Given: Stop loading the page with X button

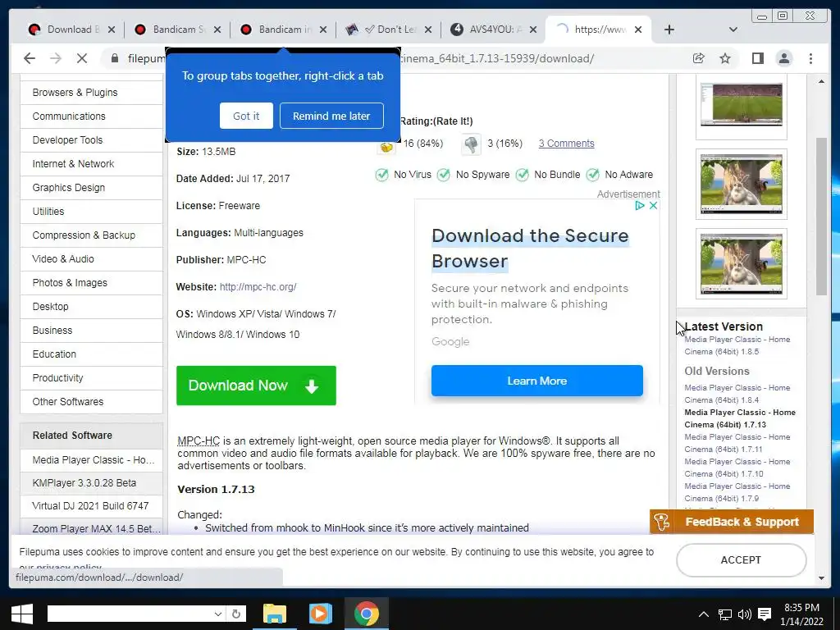Looking at the screenshot, I should click(82, 58).
